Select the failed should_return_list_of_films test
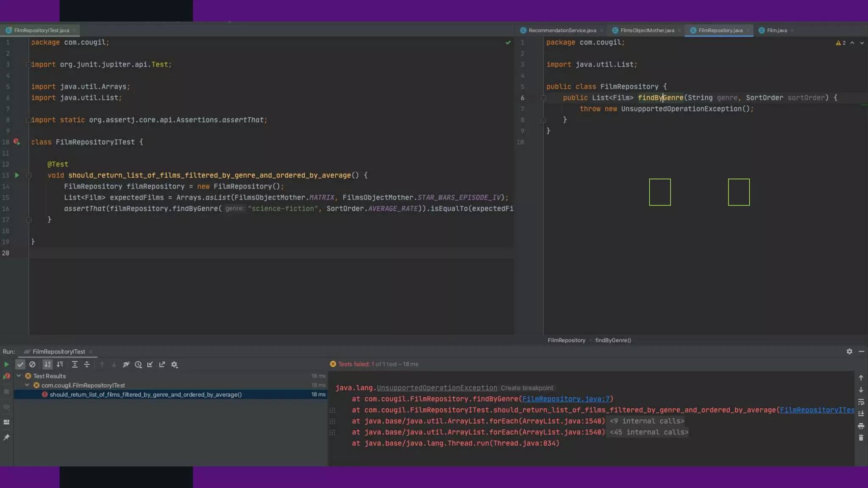The image size is (868, 488). 145,394
